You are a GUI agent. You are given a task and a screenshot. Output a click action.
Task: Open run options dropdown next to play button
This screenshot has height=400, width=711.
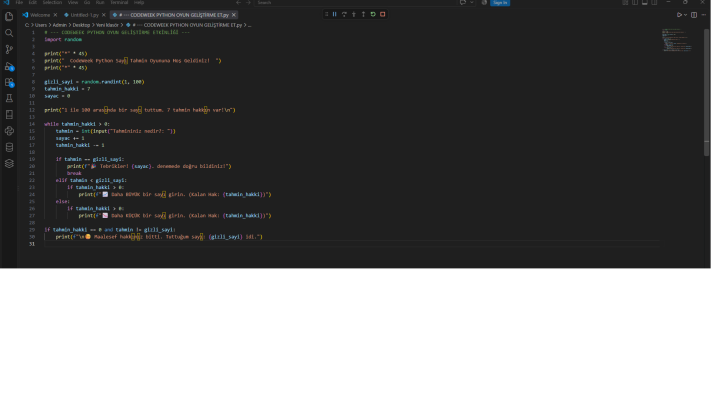(x=685, y=15)
